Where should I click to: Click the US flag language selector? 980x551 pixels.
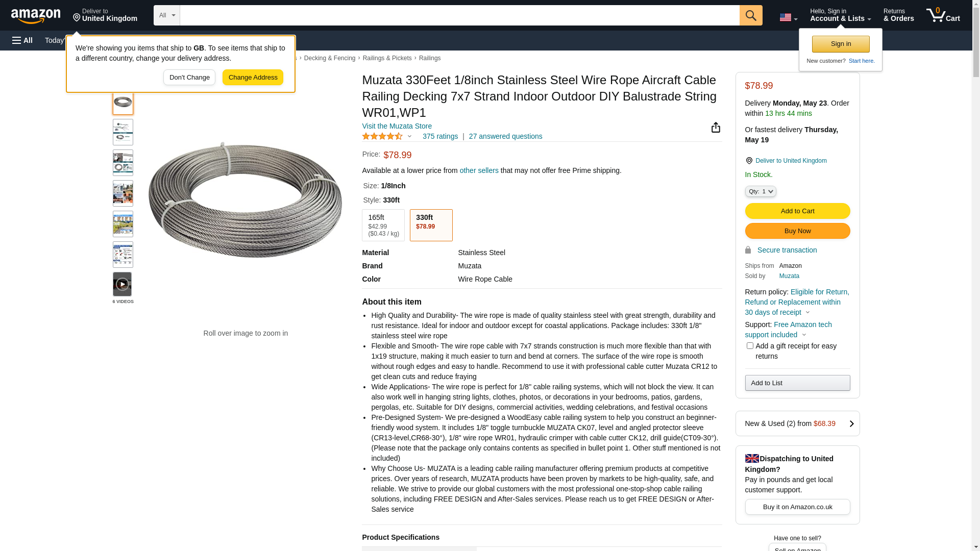[x=788, y=17]
